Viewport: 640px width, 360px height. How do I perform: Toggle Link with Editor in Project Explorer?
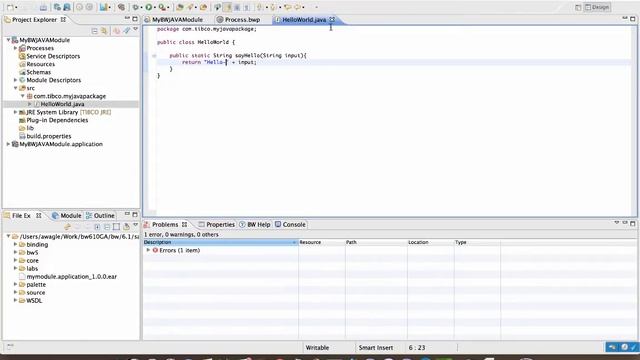click(x=104, y=31)
